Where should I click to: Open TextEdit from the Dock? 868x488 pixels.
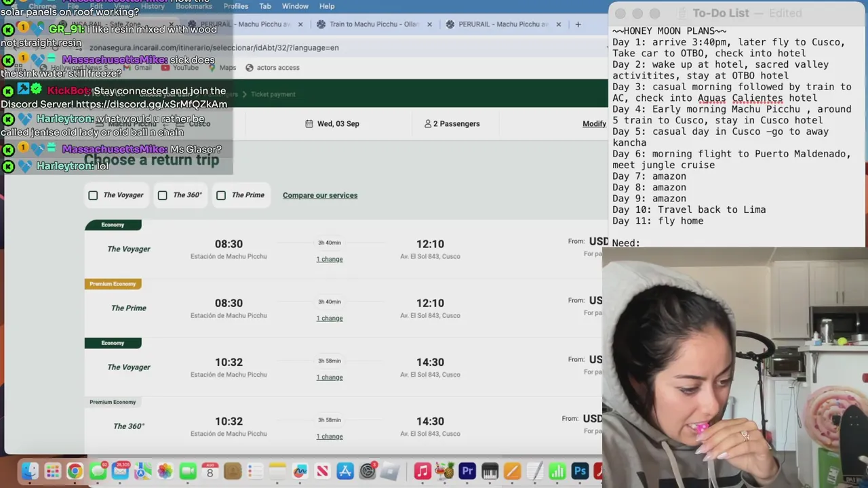click(x=534, y=471)
